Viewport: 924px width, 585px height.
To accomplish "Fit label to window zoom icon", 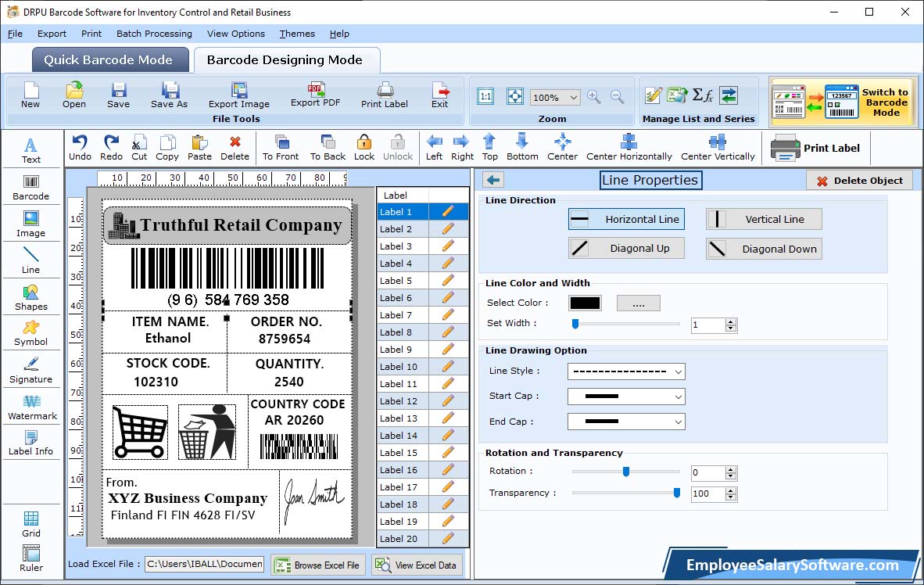I will (x=515, y=96).
